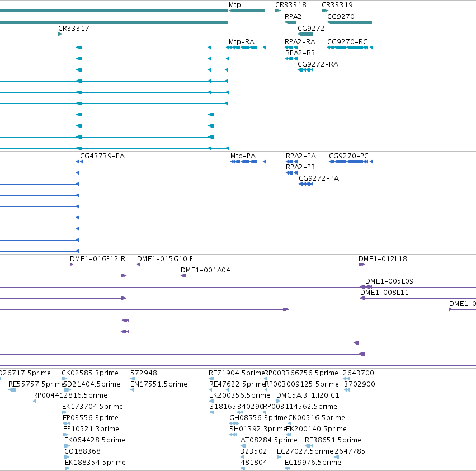The image size is (476, 471).
Task: Click the RE71904.5prime EST label
Action: [x=237, y=373]
